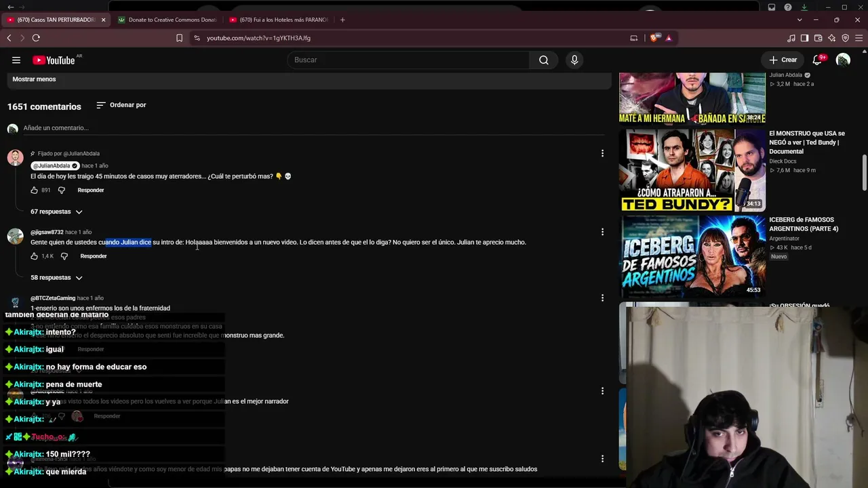Expand the 58 respuestas replies
Viewport: 868px width, 488px height.
coord(56,277)
